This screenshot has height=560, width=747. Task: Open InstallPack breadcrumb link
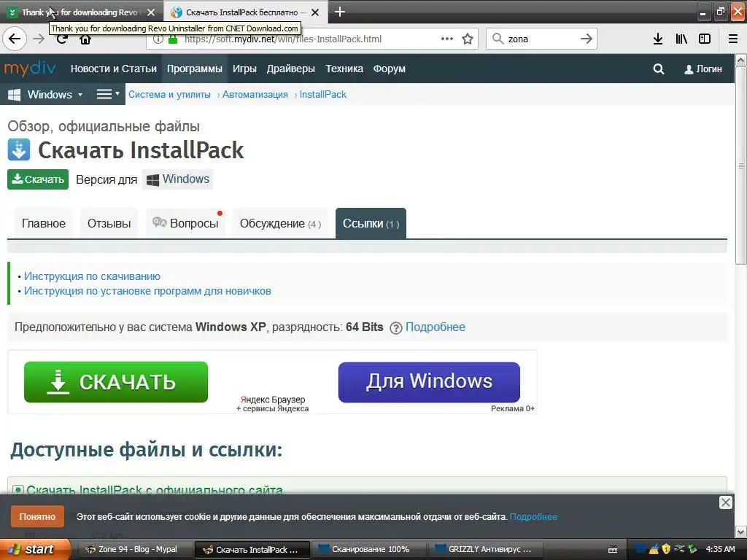pyautogui.click(x=322, y=94)
